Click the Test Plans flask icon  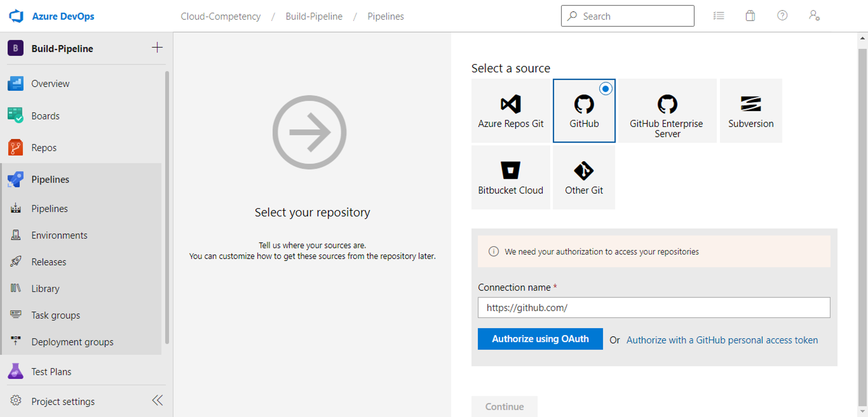pyautogui.click(x=16, y=371)
